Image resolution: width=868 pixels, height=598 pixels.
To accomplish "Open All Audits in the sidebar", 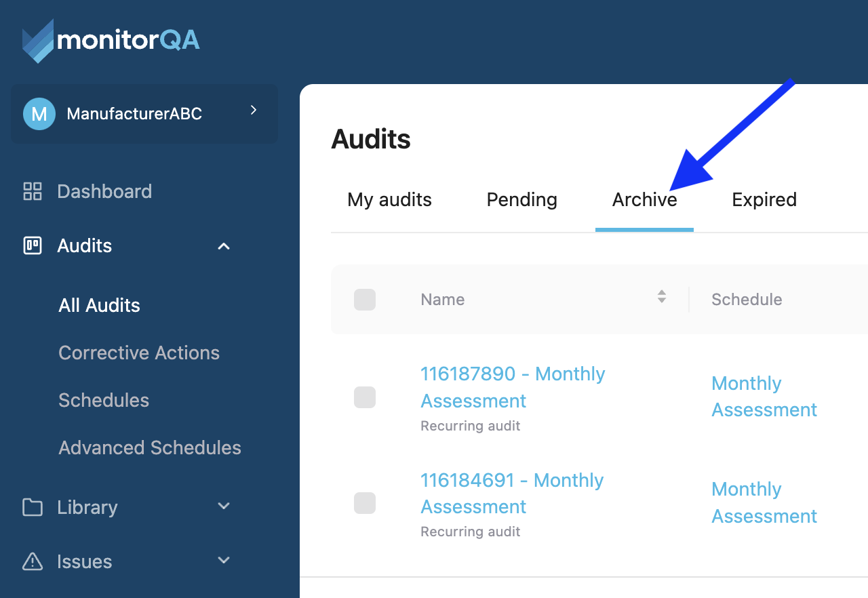I will tap(100, 305).
